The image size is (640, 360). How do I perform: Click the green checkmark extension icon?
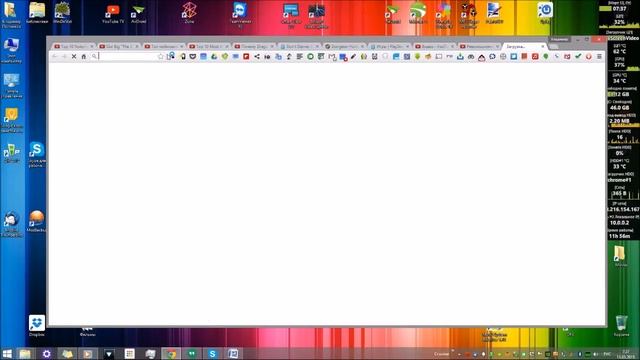(578, 57)
